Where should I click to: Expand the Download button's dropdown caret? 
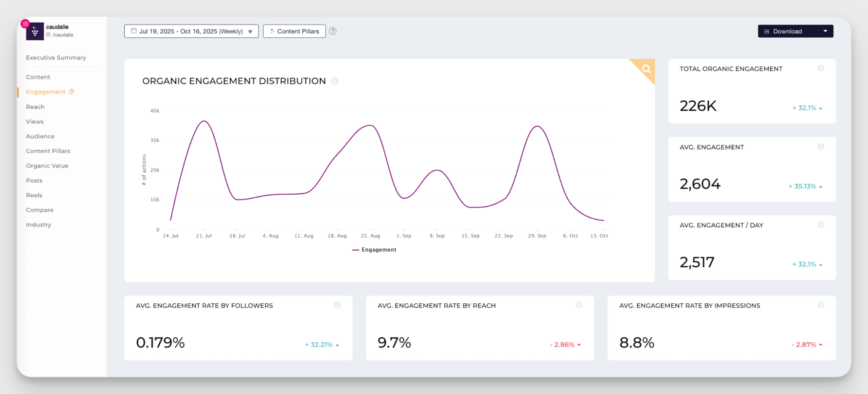pos(825,31)
